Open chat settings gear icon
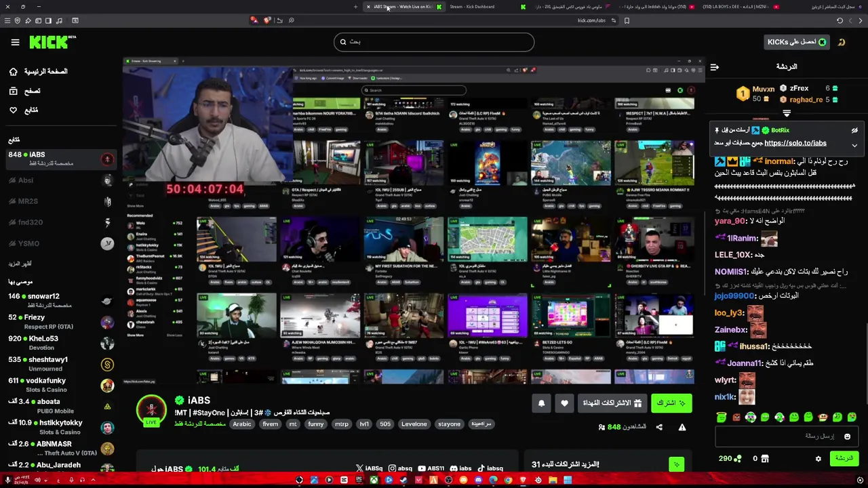Screen dimensions: 868x488 [x=818, y=460]
